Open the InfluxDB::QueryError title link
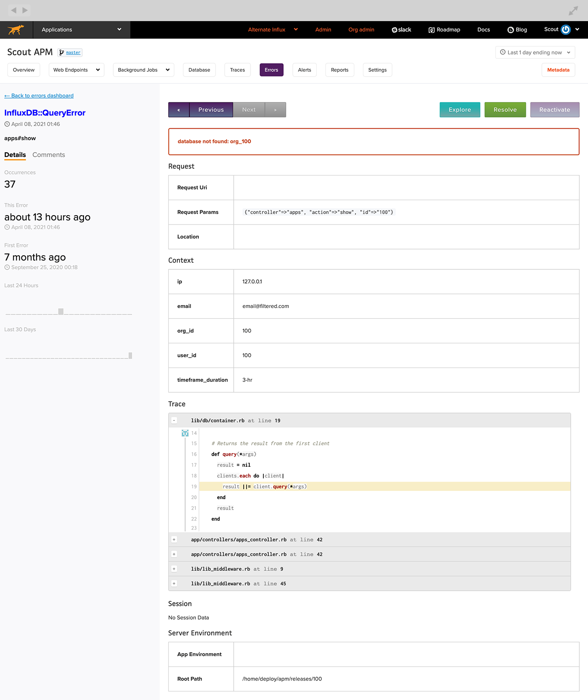Viewport: 588px width, 700px height. (x=45, y=113)
